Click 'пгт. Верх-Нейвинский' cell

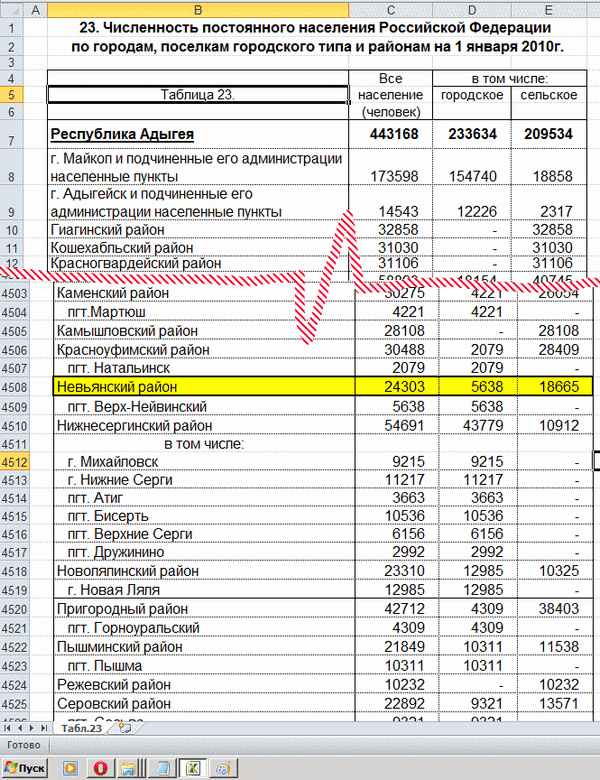[204, 407]
